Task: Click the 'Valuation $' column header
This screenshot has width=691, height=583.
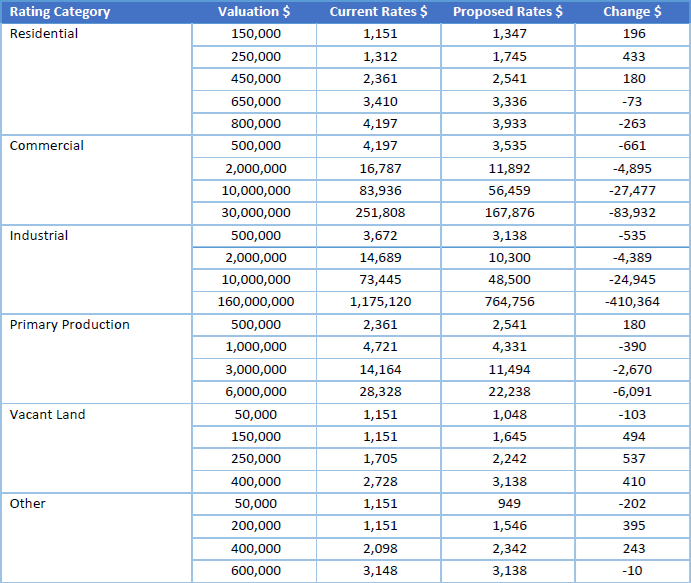Action: tap(254, 12)
